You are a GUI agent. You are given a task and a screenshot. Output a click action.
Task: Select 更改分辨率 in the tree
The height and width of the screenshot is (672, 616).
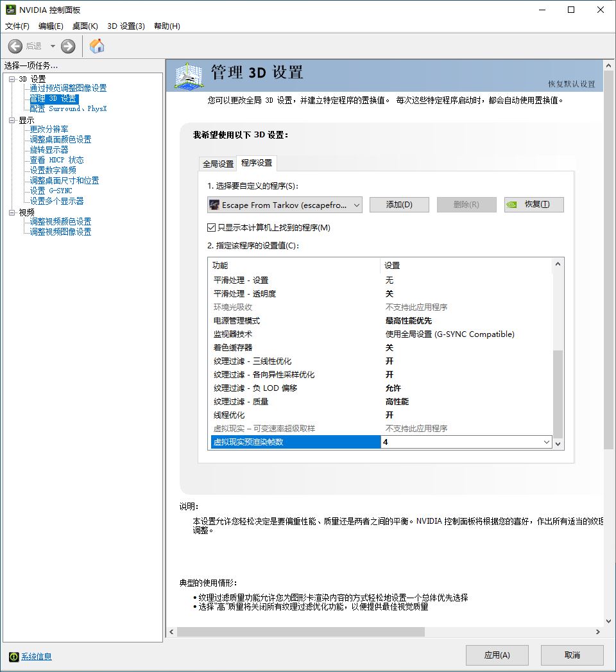point(49,129)
